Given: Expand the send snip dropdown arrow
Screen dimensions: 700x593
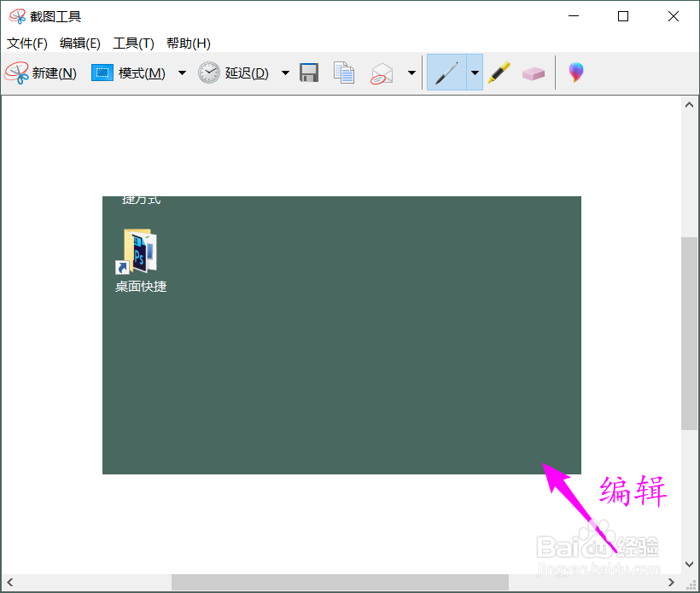Looking at the screenshot, I should tap(411, 73).
